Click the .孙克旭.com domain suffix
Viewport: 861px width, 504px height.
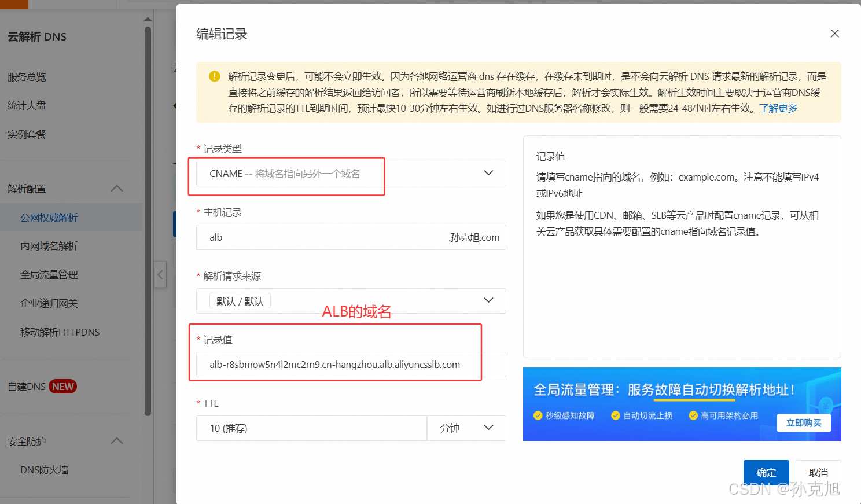coord(474,237)
